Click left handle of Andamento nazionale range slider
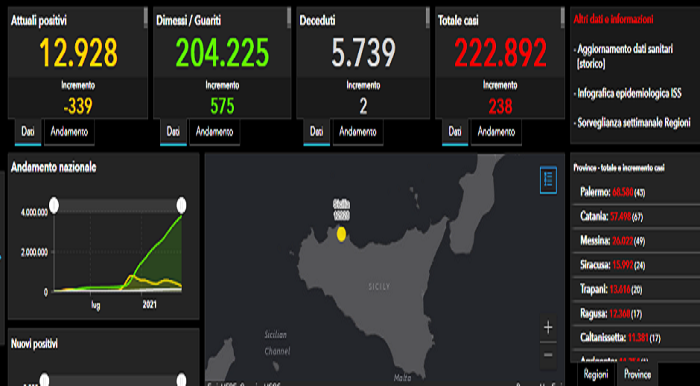The height and width of the screenshot is (386, 700). tap(54, 206)
